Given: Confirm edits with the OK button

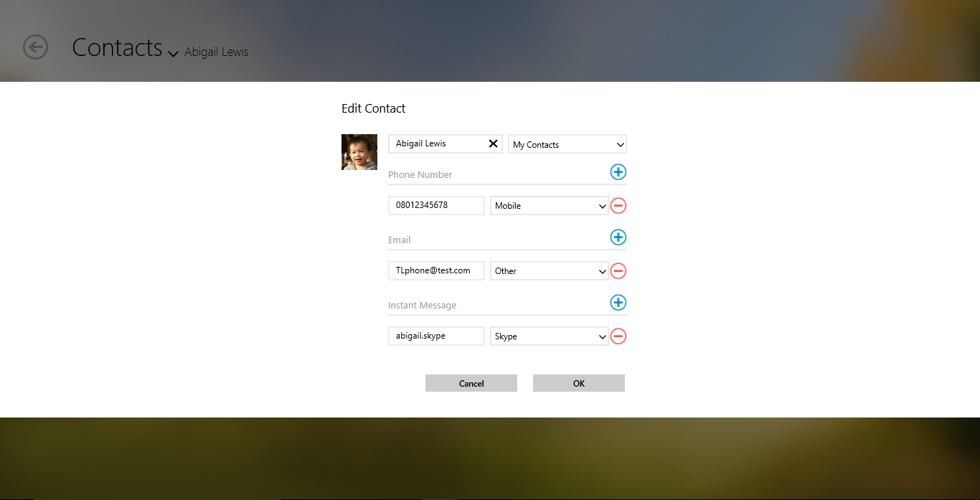Looking at the screenshot, I should tap(578, 383).
